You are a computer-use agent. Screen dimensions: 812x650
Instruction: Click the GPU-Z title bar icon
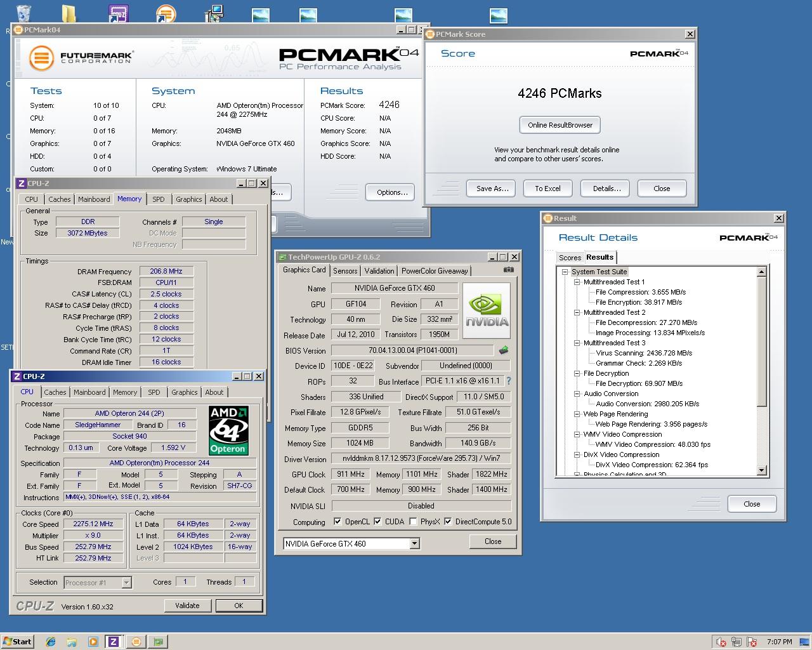coord(283,257)
